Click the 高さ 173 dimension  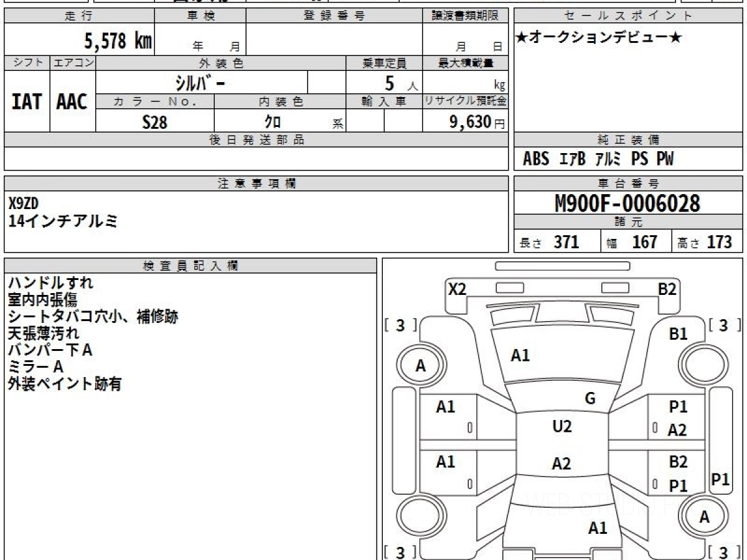[705, 242]
